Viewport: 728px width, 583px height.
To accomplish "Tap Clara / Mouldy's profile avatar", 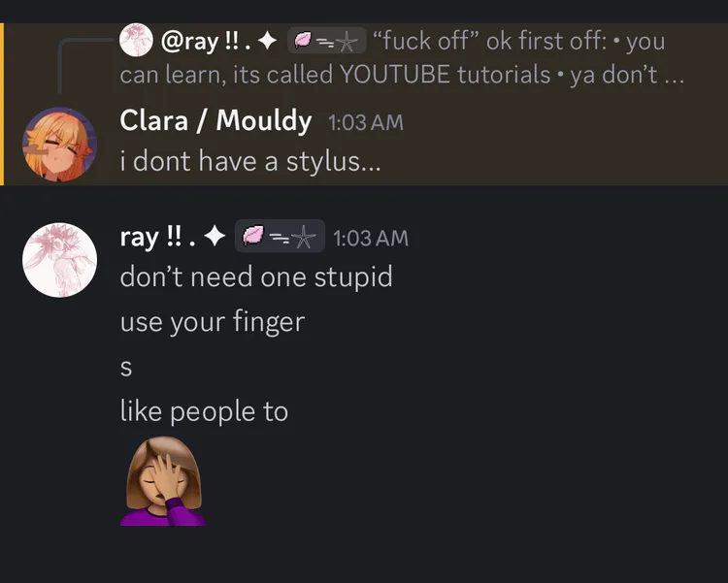I will (59, 145).
